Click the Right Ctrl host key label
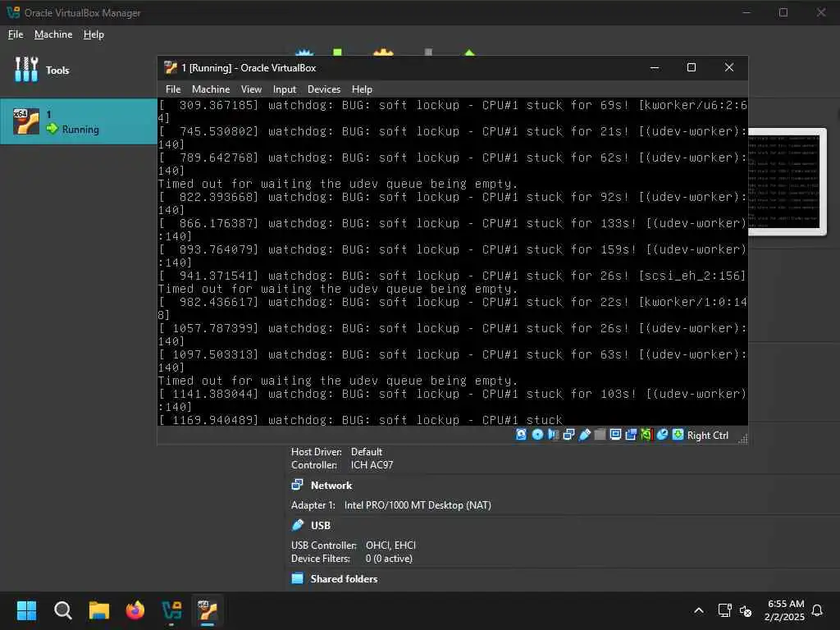This screenshot has width=840, height=630. pos(708,436)
